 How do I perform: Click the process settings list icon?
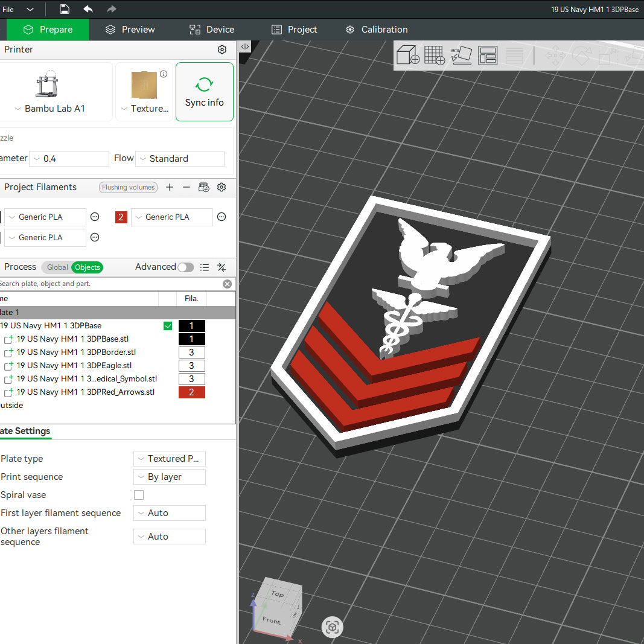(205, 267)
